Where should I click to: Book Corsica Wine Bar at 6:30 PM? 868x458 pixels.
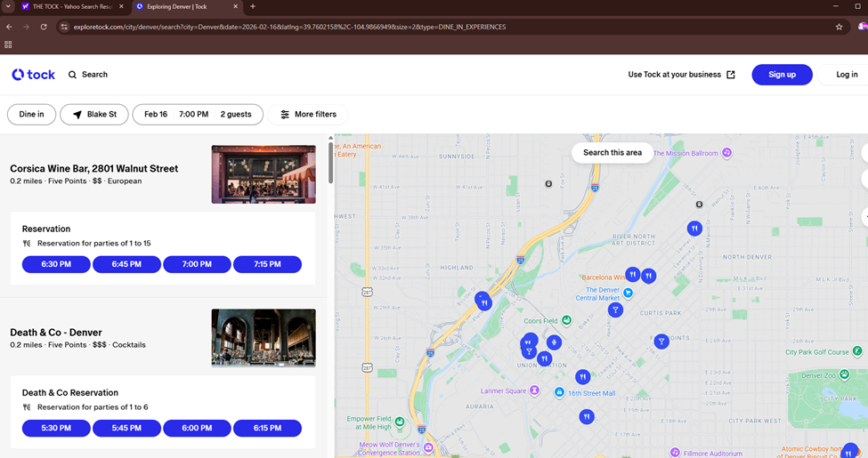click(x=56, y=264)
